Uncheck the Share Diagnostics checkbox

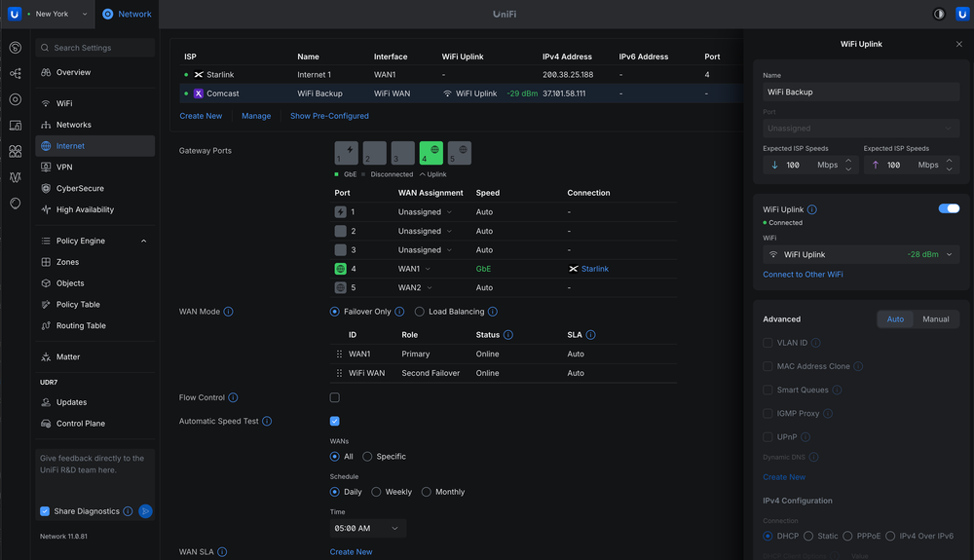point(45,511)
